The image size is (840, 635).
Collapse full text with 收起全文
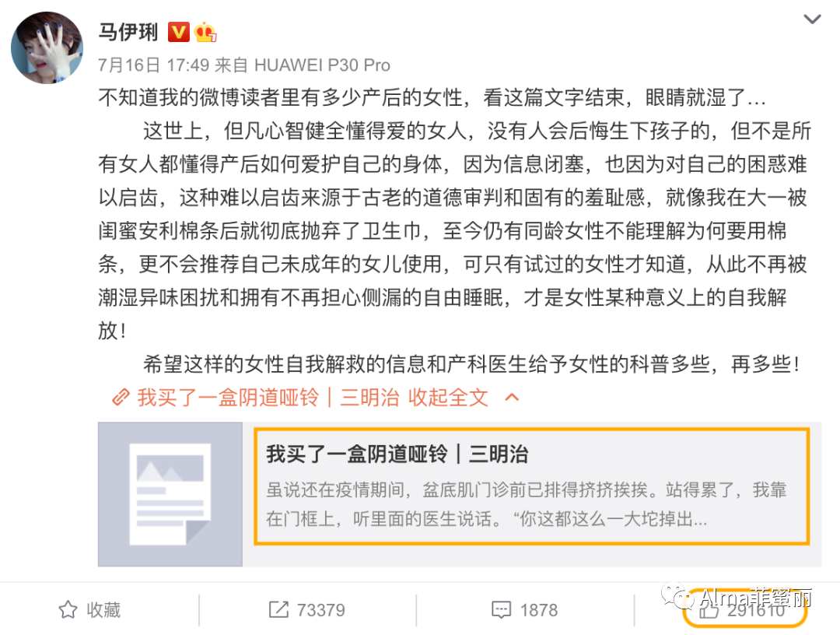(448, 398)
